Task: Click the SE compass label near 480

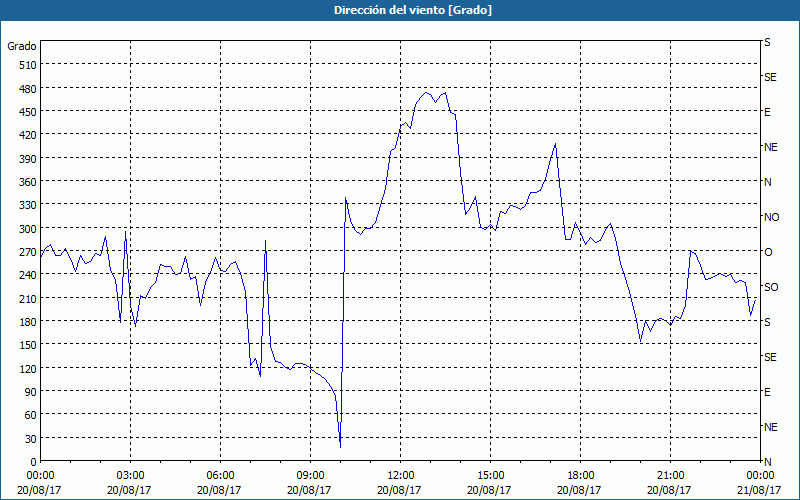Action: pyautogui.click(x=770, y=77)
